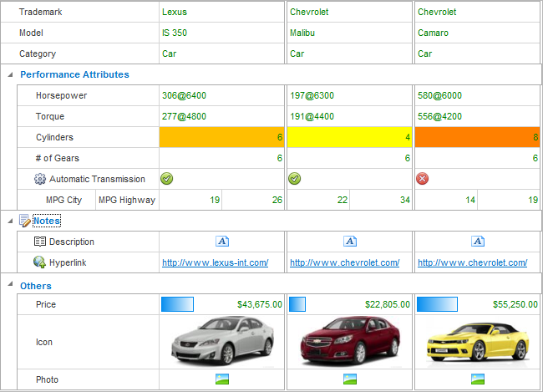Image resolution: width=543 pixels, height=392 pixels.
Task: Select the Price row header
Action: pos(88,304)
